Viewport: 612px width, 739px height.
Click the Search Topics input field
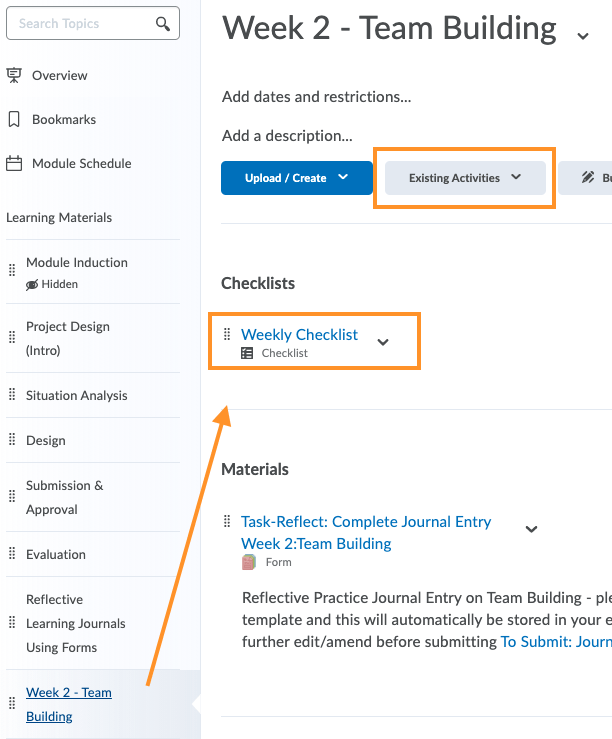(x=80, y=23)
